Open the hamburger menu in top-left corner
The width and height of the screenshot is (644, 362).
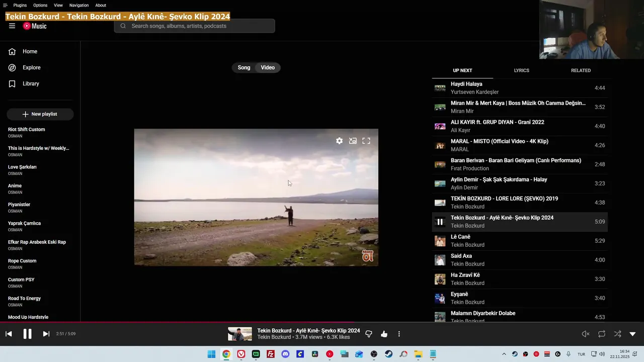[x=5, y=5]
